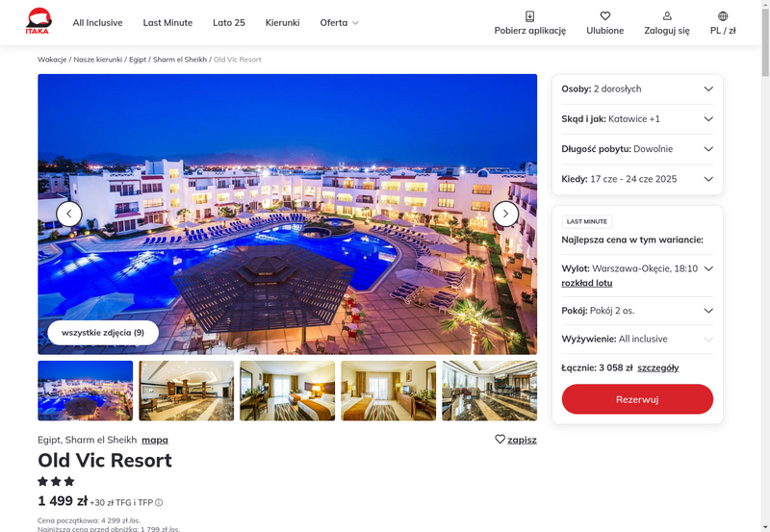Expand the Skąd i jak dropdown

(637, 118)
